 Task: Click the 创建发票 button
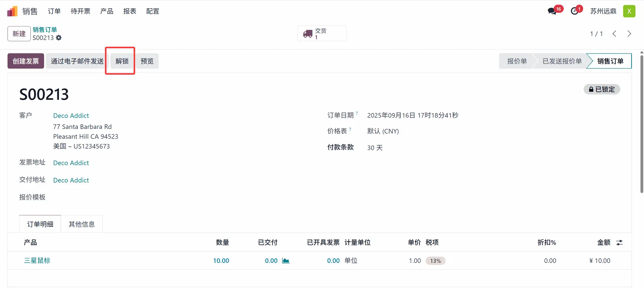(x=26, y=61)
